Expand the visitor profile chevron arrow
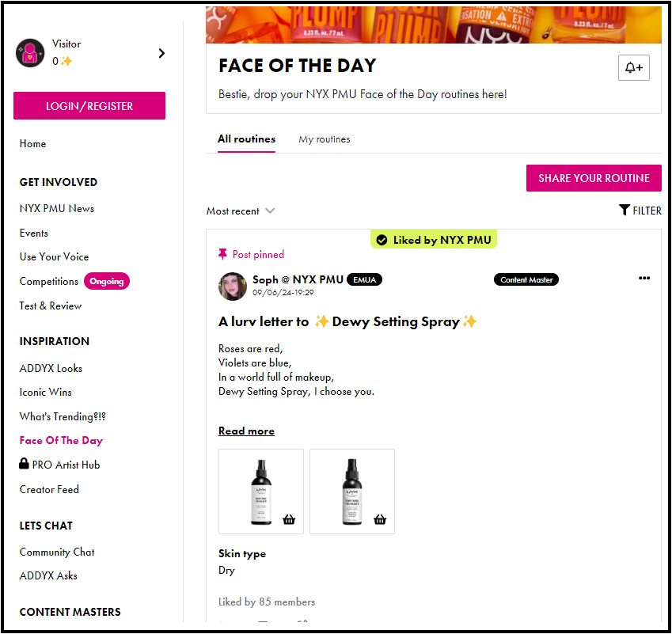Screen dimensions: 672x634 [161, 53]
